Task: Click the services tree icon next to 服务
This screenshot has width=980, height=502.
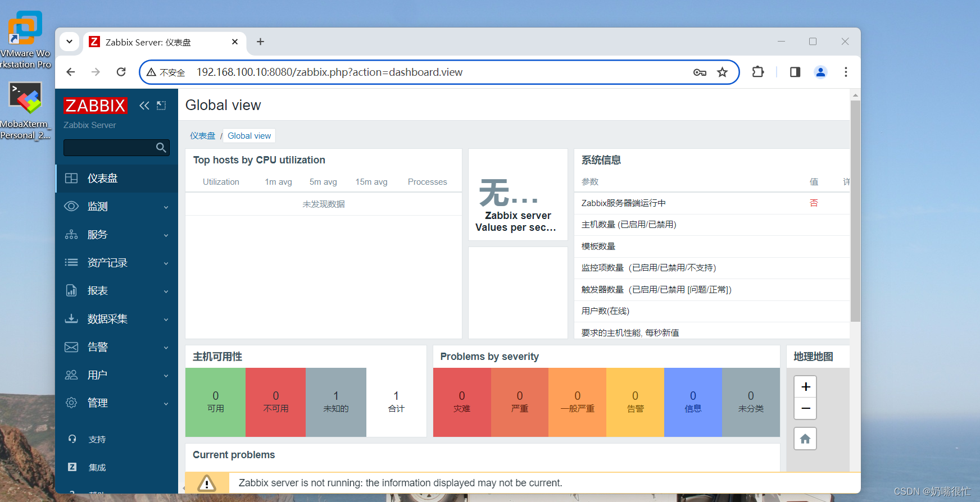Action: (71, 235)
